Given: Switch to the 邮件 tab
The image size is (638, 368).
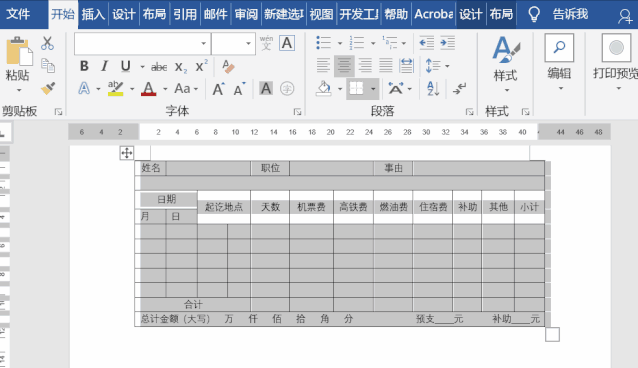Looking at the screenshot, I should [215, 14].
